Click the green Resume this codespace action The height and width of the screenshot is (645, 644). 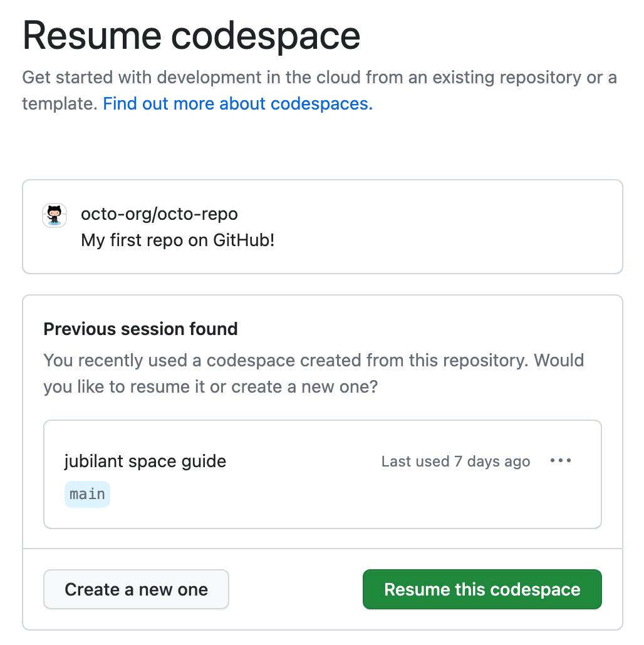pyautogui.click(x=482, y=589)
